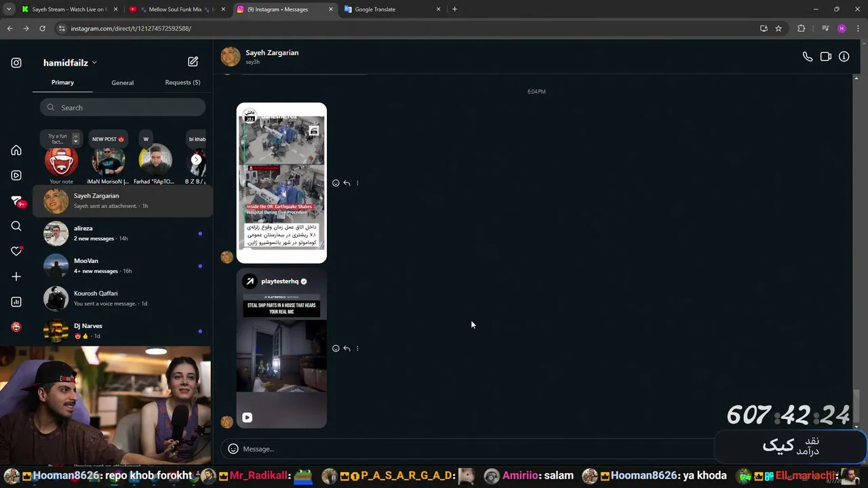The width and height of the screenshot is (868, 488).
Task: Switch to Mellow Soul Funk Mix tab
Action: 176,9
